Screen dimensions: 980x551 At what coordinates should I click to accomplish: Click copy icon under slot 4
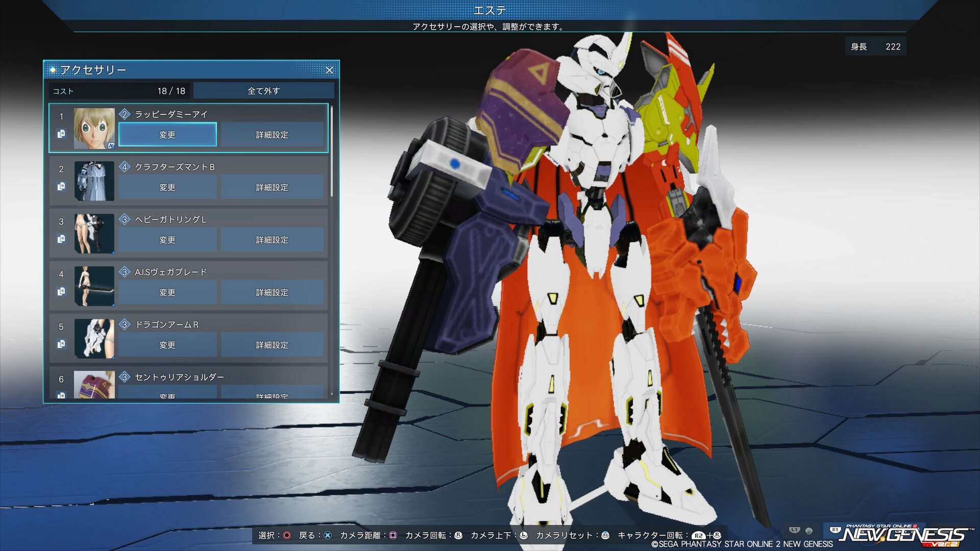tap(61, 291)
